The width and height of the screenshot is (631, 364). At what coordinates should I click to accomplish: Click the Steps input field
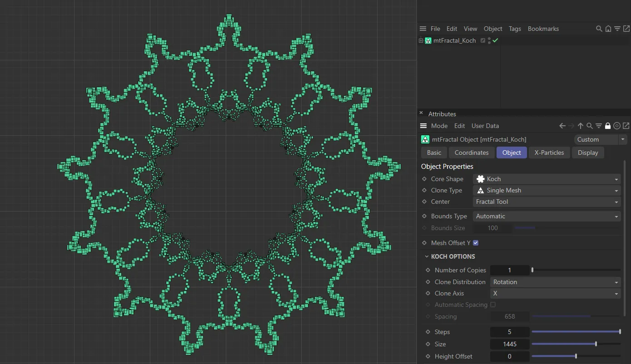click(x=509, y=332)
